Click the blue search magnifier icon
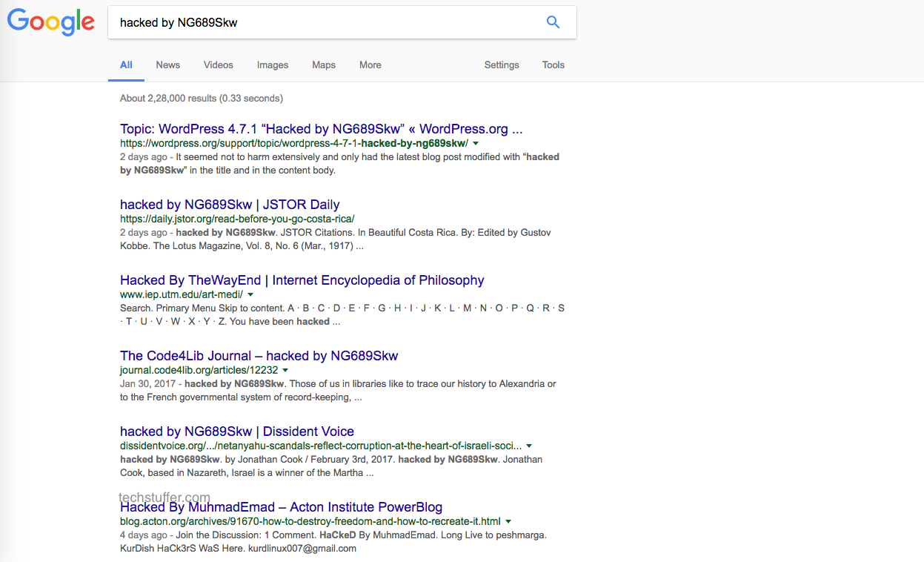Viewport: 924px width, 562px height. pos(553,22)
